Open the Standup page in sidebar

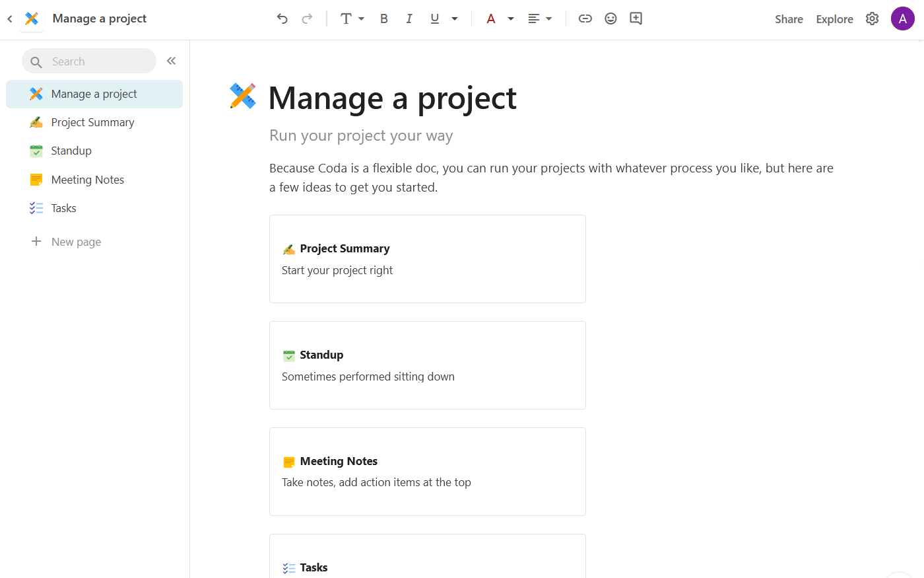[x=71, y=151]
